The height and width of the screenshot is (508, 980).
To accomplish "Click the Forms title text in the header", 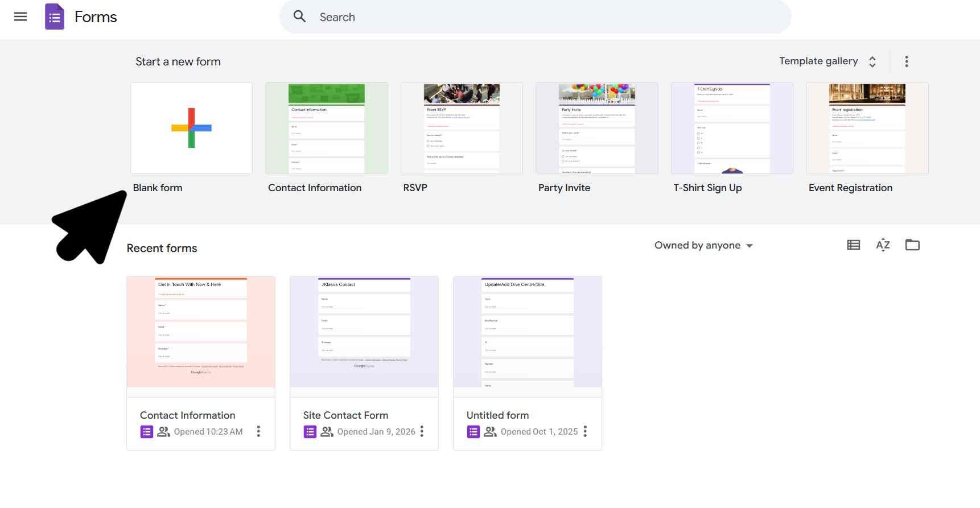I will point(96,17).
